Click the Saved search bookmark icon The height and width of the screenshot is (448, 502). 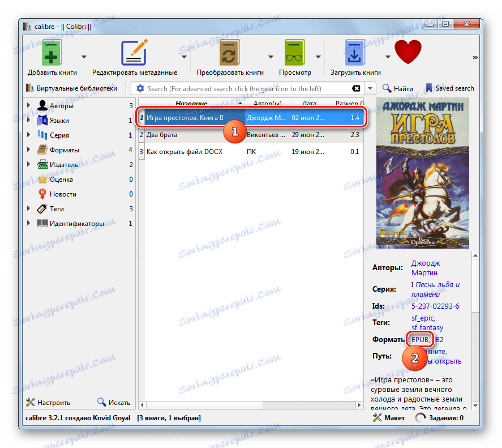[x=428, y=88]
